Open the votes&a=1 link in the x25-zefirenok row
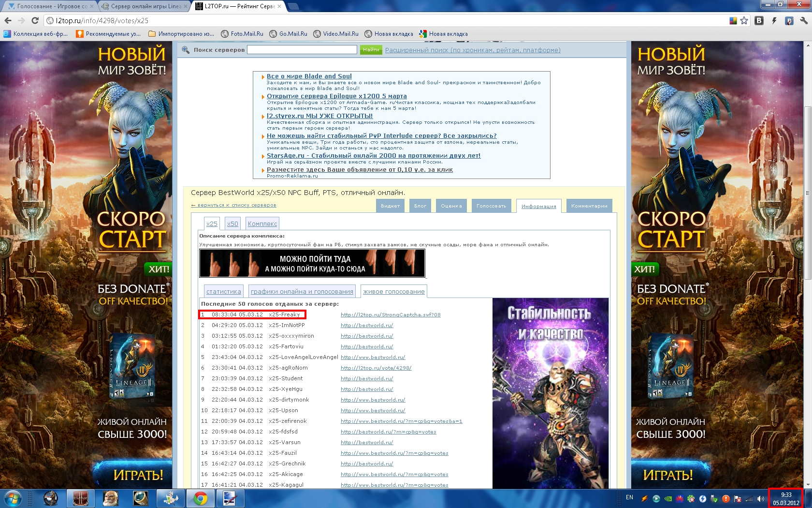Screen dimensions: 812x508 click(401, 421)
